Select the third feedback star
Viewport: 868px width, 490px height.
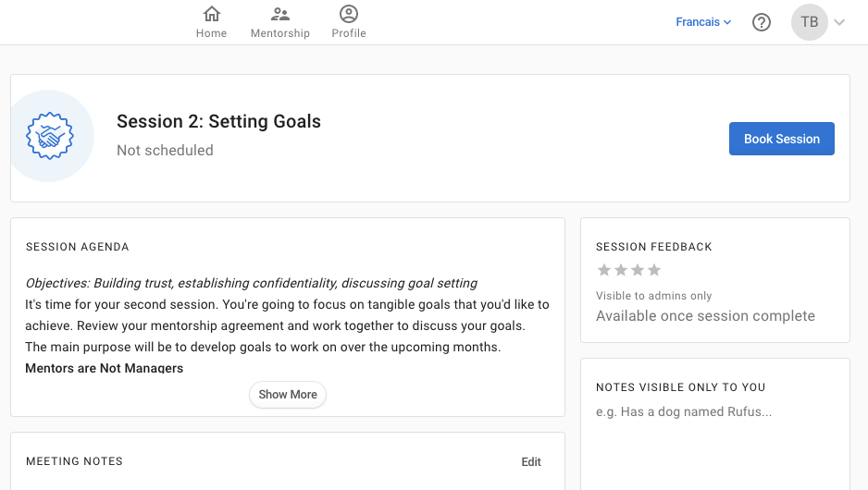click(x=638, y=270)
